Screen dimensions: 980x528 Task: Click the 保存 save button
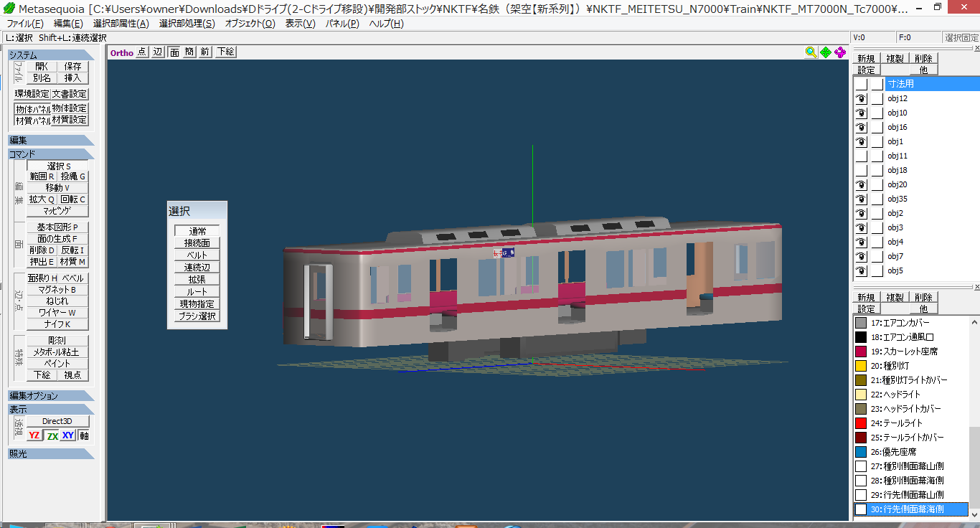[72, 66]
